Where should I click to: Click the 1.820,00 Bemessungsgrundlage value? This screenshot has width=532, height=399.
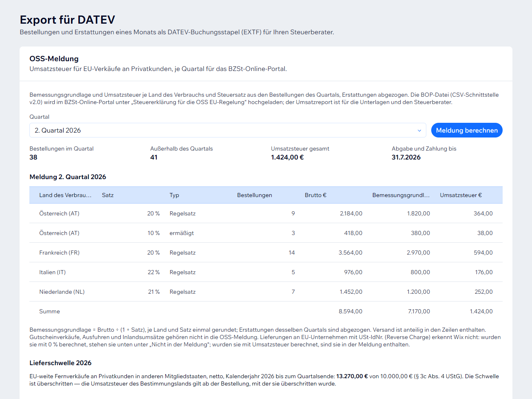tap(419, 213)
